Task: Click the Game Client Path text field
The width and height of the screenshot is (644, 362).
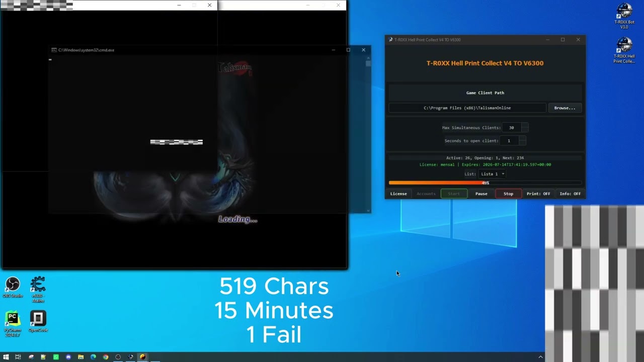Action: [467, 108]
